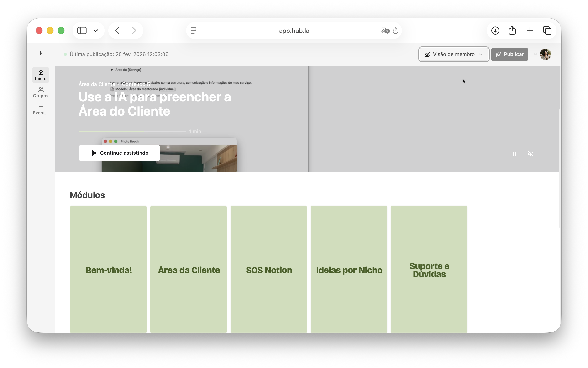Click the Safari share icon
588x368 pixels.
pos(512,31)
